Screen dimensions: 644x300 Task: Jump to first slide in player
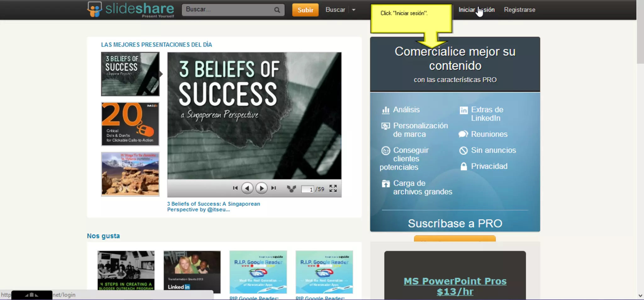tap(235, 188)
